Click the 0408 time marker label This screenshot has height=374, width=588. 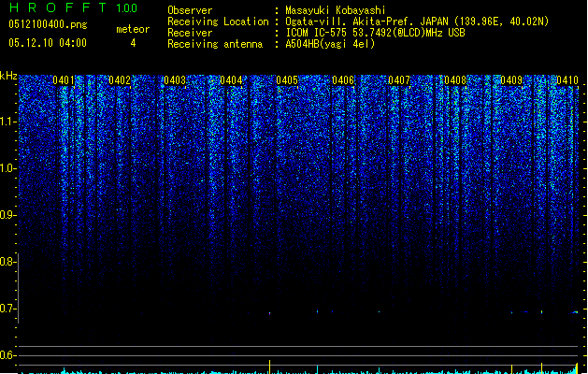pos(455,80)
